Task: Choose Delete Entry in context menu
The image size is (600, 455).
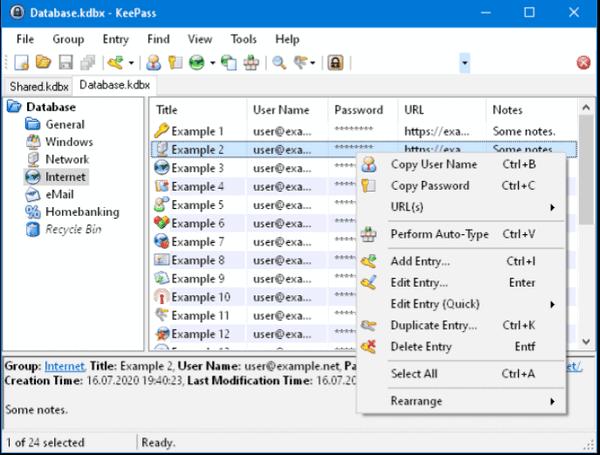Action: [461, 347]
